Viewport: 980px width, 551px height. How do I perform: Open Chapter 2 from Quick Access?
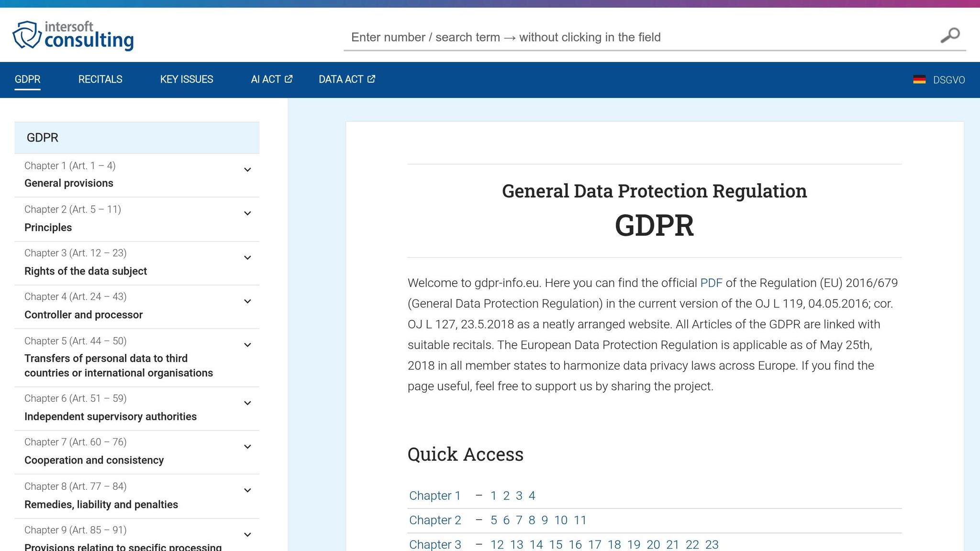(x=435, y=520)
